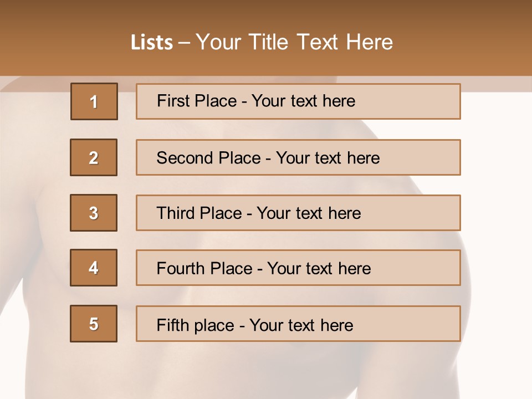Image resolution: width=532 pixels, height=399 pixels.
Task: Click 'Your Title Text Here' in title
Action: tap(294, 42)
